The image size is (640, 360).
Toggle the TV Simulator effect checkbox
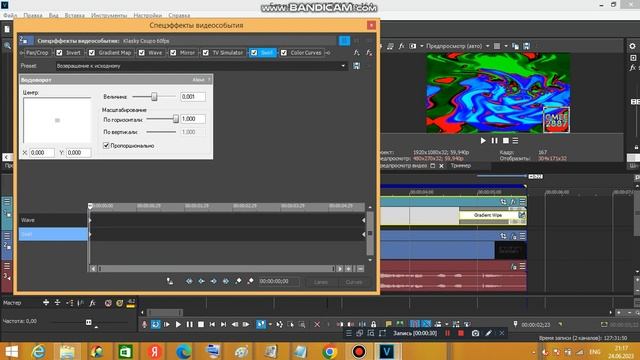click(x=206, y=53)
